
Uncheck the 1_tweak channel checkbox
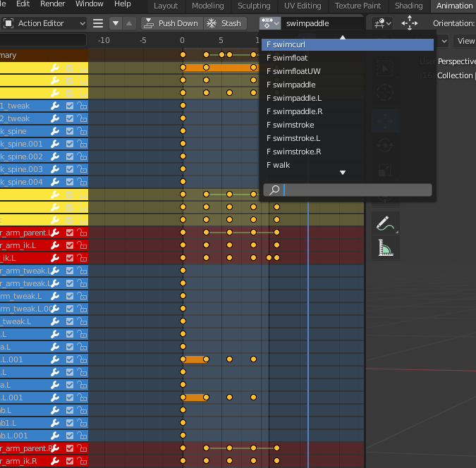point(70,106)
